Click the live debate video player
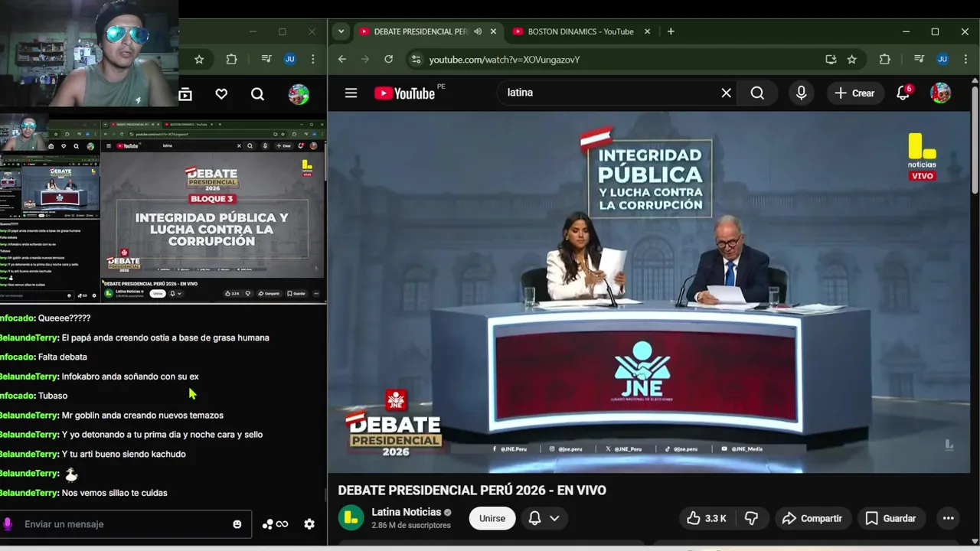This screenshot has height=551, width=980. click(649, 292)
